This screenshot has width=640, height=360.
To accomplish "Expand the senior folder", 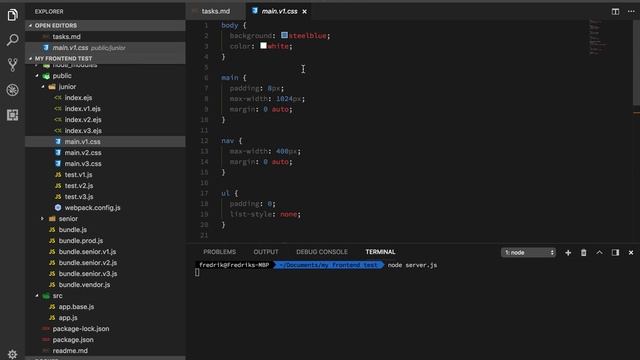I will click(x=105, y=218).
